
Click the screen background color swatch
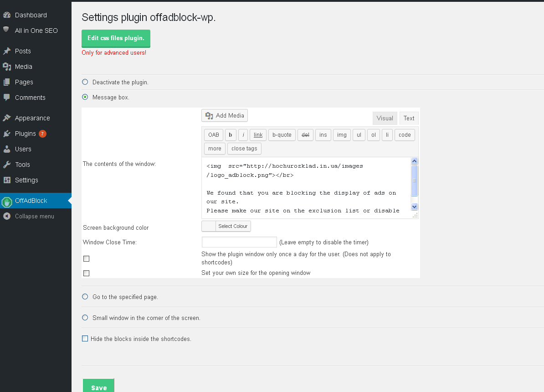(x=209, y=226)
